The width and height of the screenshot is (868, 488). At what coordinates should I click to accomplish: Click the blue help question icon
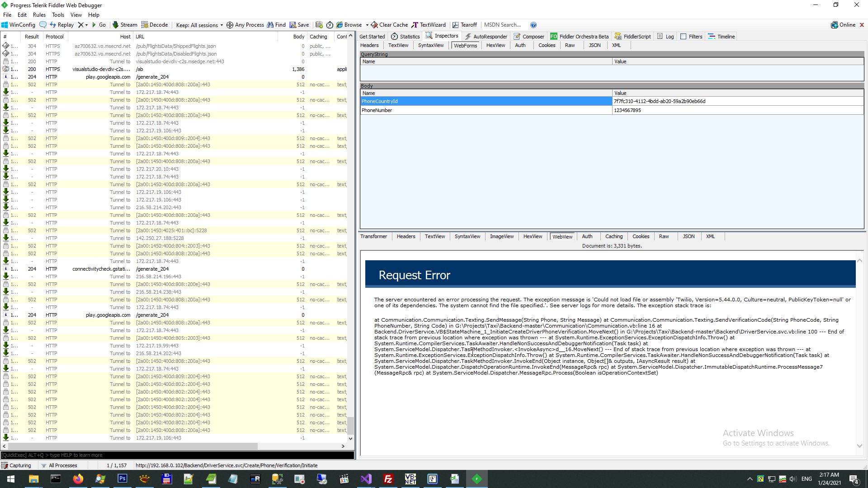coord(533,25)
